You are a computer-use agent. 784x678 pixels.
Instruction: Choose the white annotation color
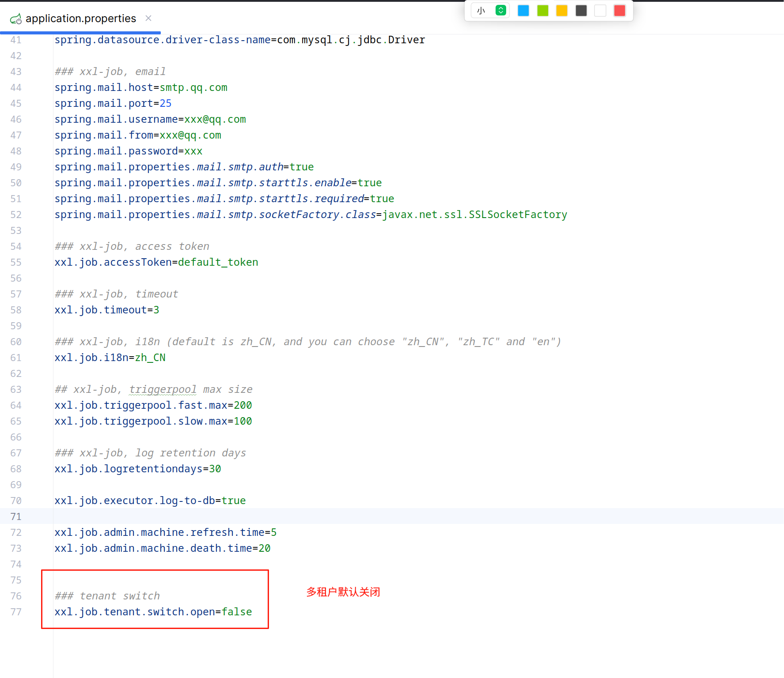[600, 11]
